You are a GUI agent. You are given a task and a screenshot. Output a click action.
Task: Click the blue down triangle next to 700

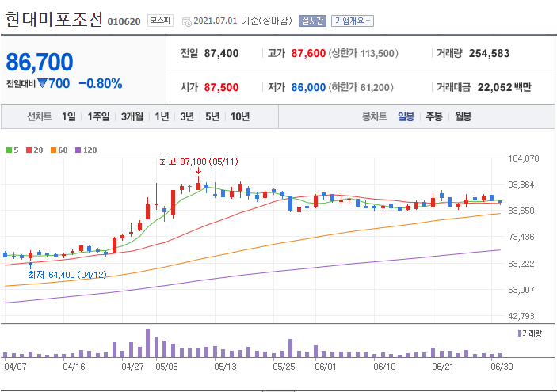click(42, 84)
